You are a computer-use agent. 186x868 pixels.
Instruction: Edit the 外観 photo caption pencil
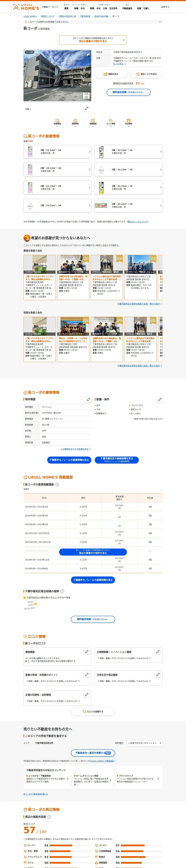click(x=86, y=108)
